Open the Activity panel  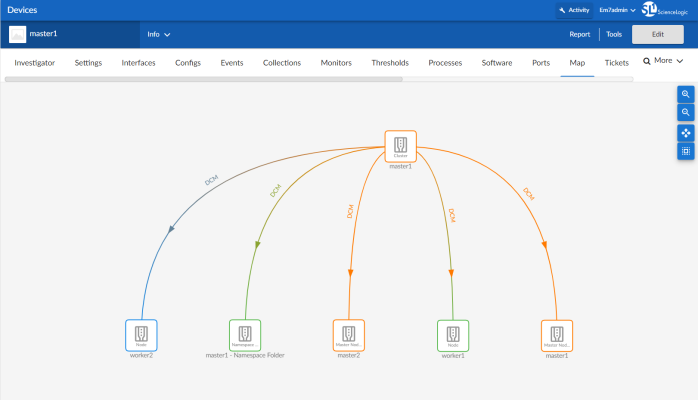click(x=573, y=10)
